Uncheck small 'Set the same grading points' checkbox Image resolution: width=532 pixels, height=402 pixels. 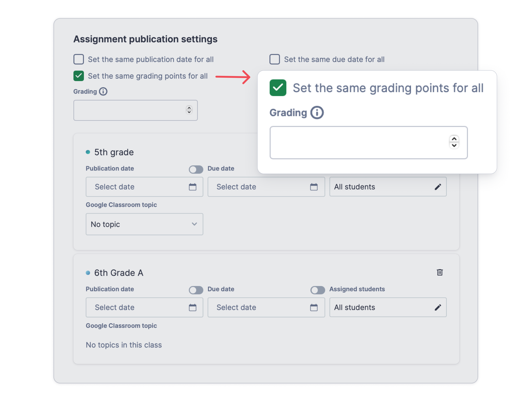[x=79, y=76]
